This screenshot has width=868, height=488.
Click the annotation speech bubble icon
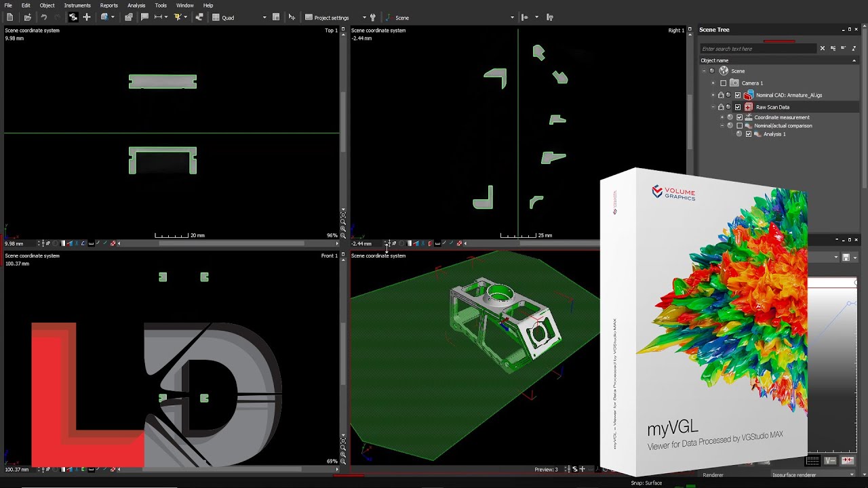pyautogui.click(x=144, y=17)
